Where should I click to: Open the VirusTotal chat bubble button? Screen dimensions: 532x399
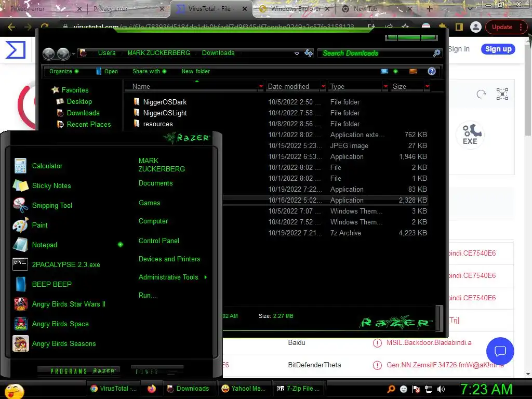[500, 351]
